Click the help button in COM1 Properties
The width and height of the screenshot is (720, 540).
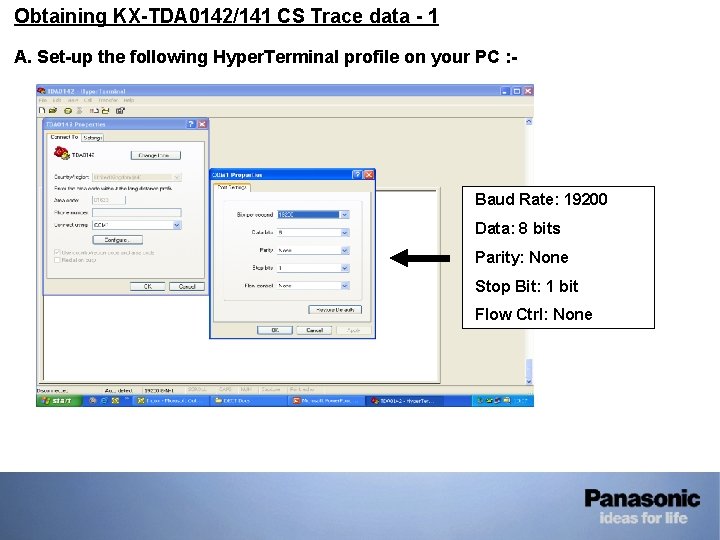tap(357, 174)
